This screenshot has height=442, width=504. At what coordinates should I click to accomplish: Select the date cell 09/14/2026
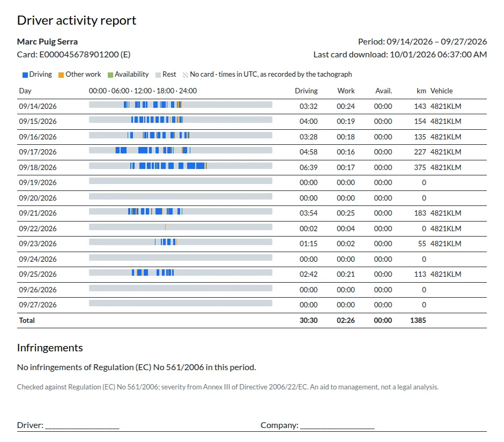[x=38, y=106]
